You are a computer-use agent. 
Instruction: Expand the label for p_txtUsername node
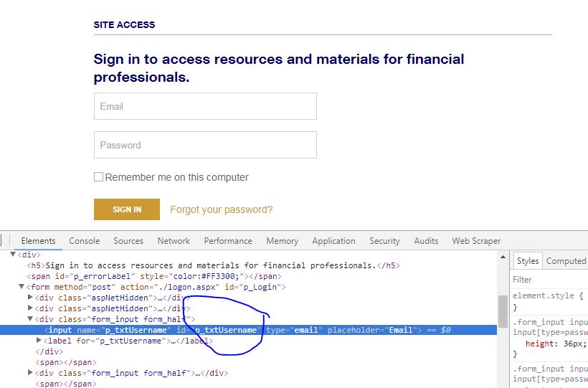point(39,341)
